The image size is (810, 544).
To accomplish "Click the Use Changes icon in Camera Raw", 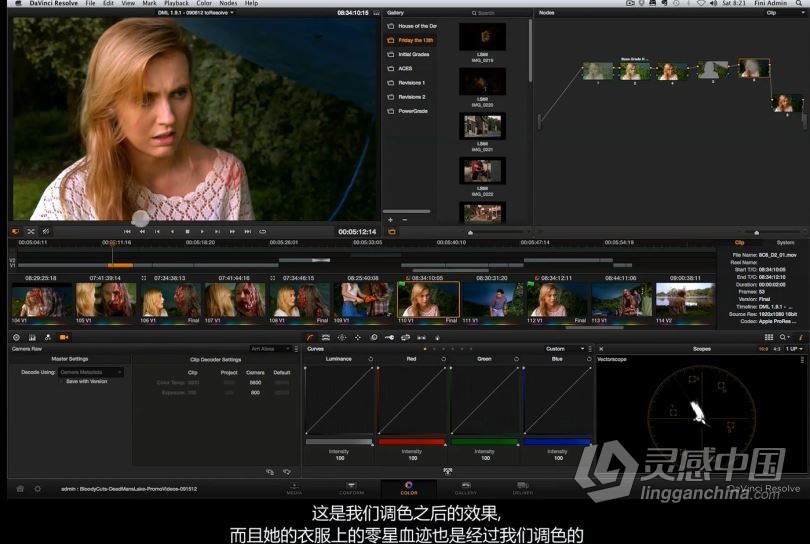I will pyautogui.click(x=287, y=472).
